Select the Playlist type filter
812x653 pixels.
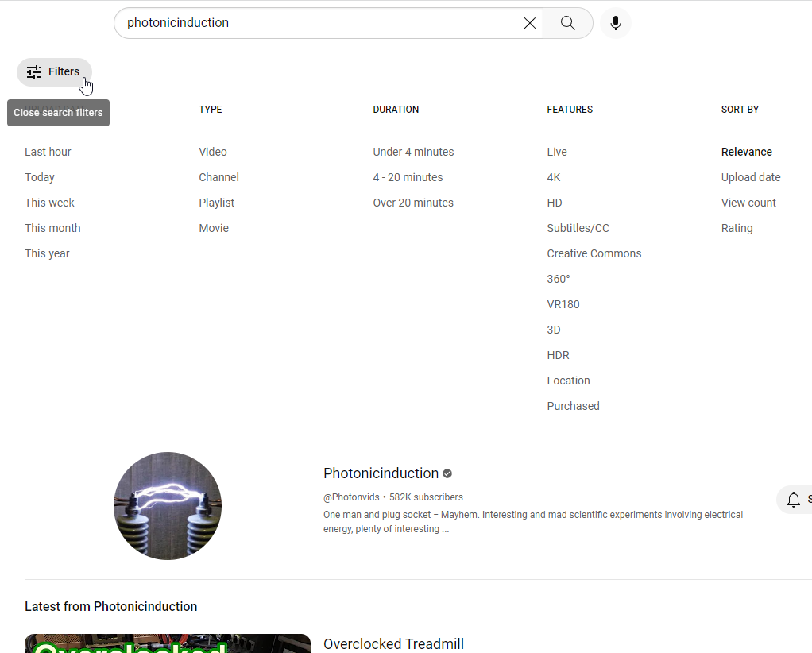(216, 203)
